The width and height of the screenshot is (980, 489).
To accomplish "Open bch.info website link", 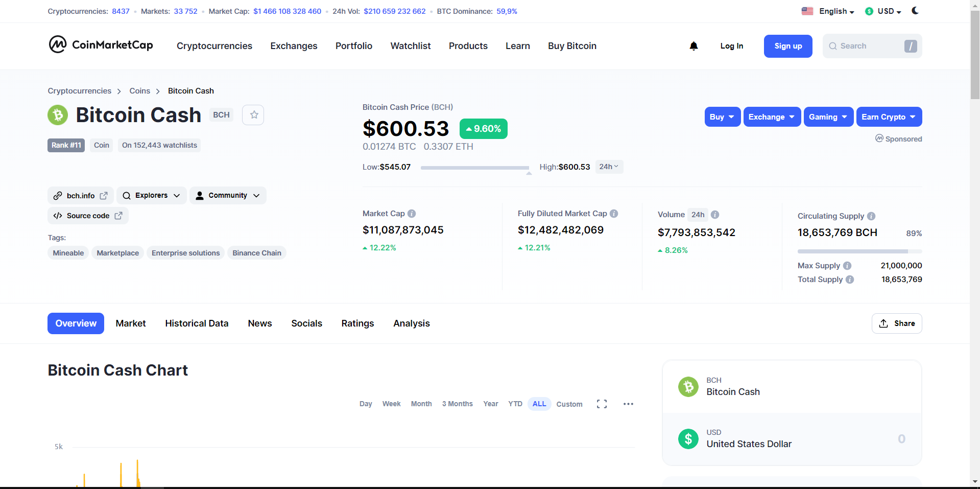I will [x=81, y=196].
